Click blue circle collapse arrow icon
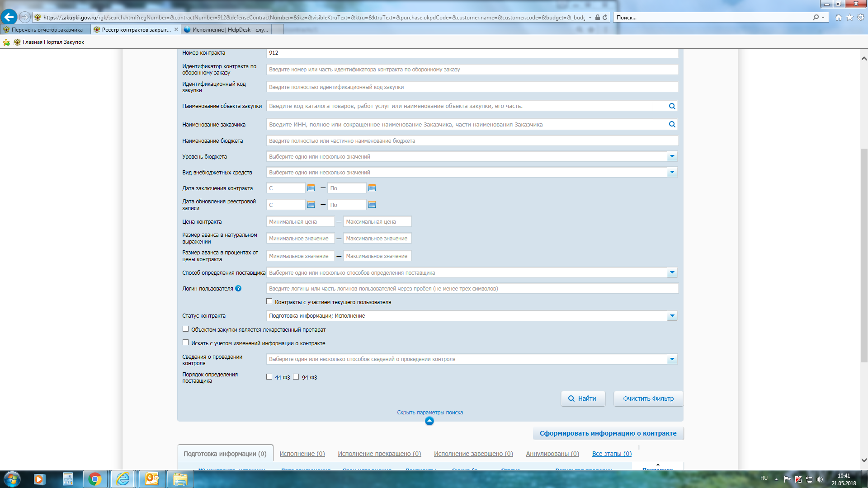This screenshot has height=488, width=868. click(x=429, y=421)
